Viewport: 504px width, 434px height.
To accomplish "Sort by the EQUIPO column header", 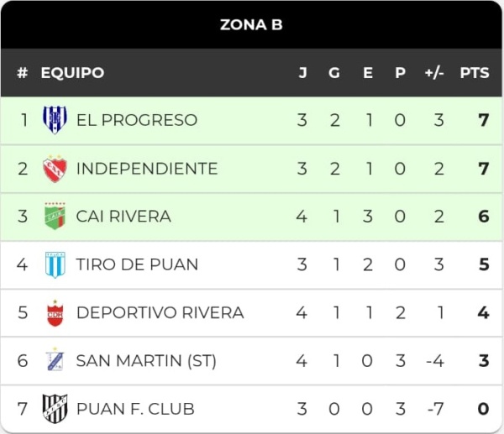I will coord(72,73).
